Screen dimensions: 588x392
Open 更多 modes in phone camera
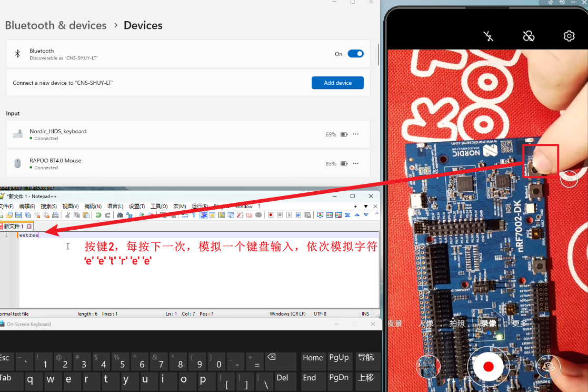pyautogui.click(x=520, y=324)
